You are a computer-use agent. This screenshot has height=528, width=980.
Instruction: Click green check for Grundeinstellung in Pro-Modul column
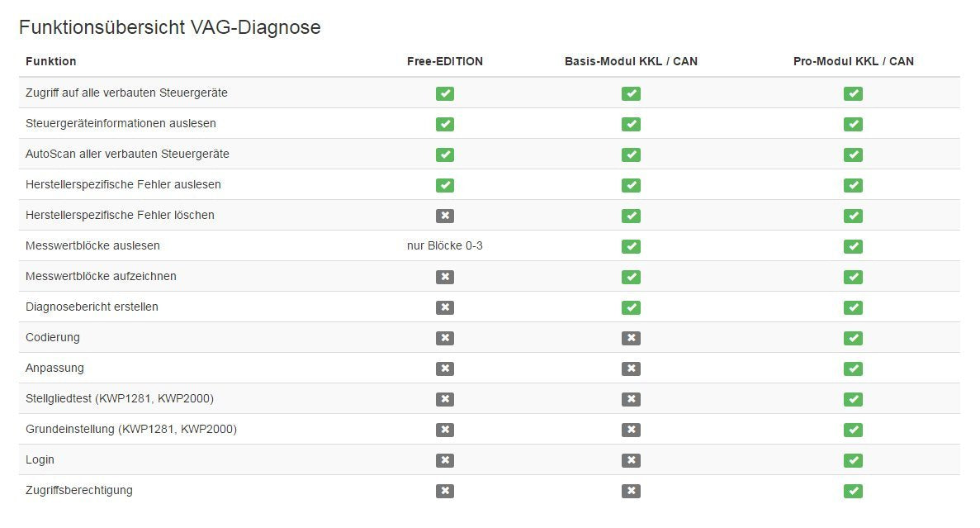pos(853,430)
